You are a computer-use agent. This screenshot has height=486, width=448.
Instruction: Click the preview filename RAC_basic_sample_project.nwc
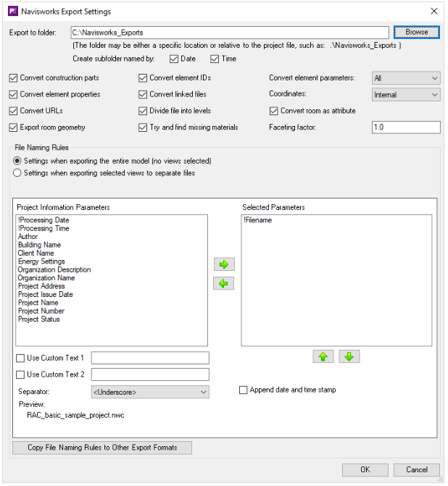pyautogui.click(x=75, y=415)
